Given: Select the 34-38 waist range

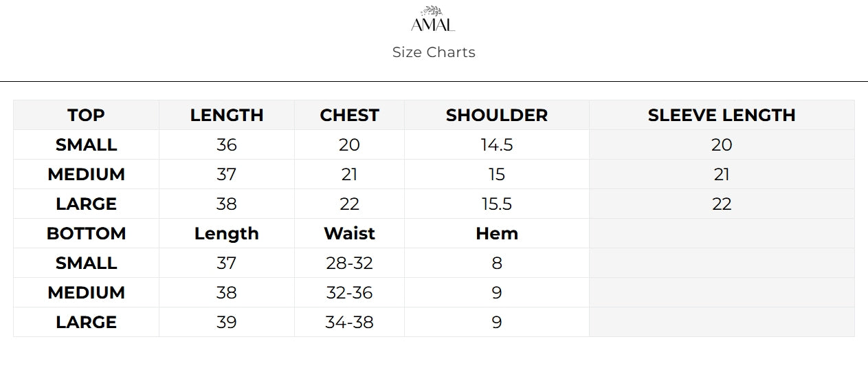Looking at the screenshot, I should [349, 323].
